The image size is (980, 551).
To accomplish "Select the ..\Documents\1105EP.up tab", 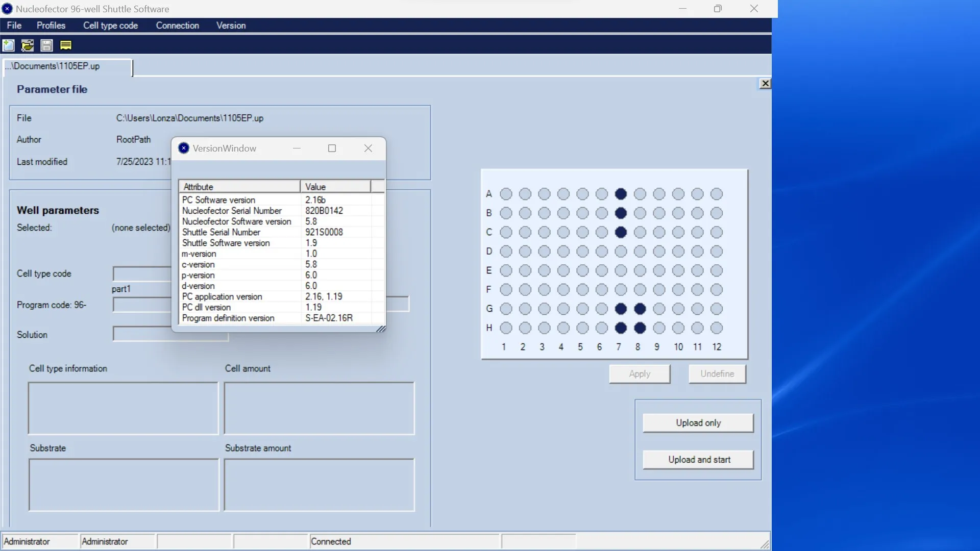I will (67, 66).
